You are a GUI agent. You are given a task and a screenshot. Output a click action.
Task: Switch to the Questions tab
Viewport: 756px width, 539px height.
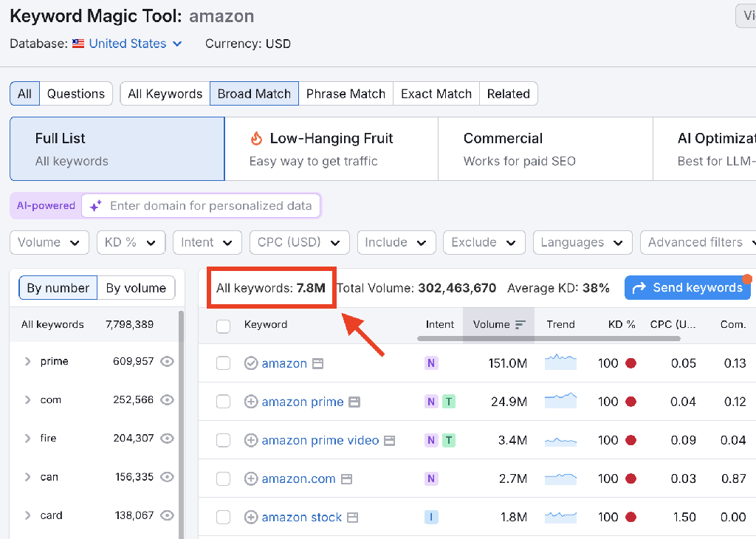tap(76, 94)
